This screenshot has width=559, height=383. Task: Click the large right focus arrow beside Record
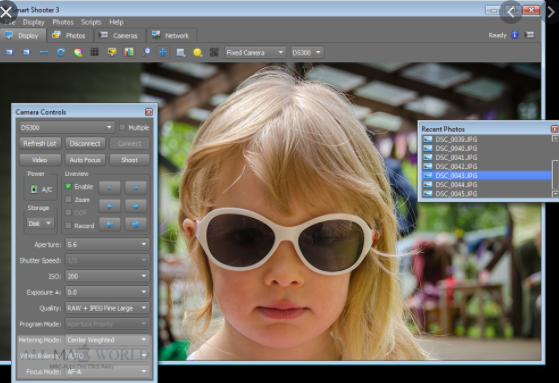[136, 224]
